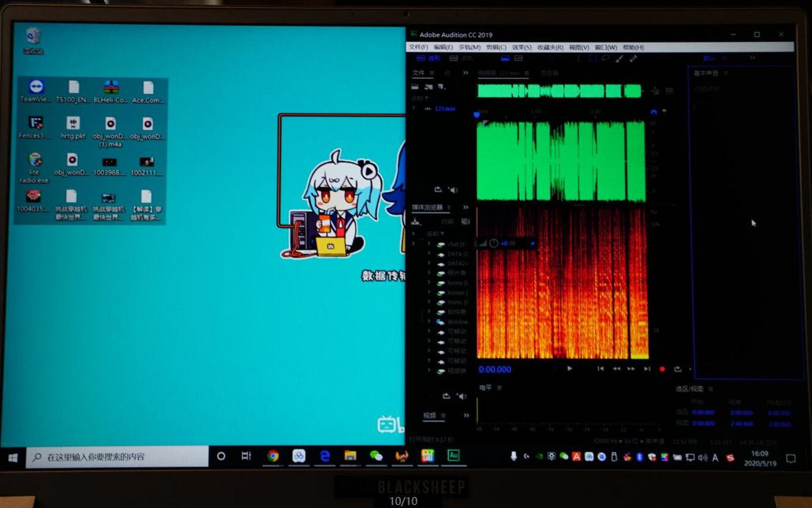Screen dimensions: 812x508
Task: Select the BLHeli-Co... desktop icon
Action: [x=111, y=91]
